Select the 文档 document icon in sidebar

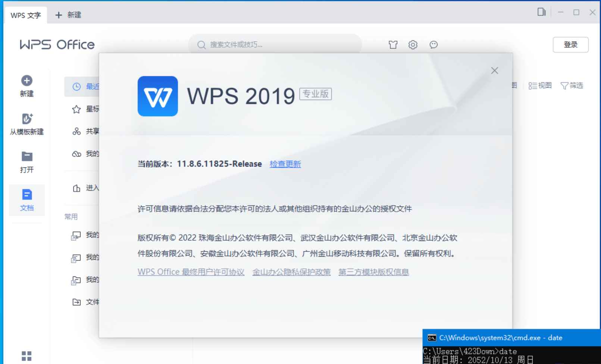click(x=26, y=194)
